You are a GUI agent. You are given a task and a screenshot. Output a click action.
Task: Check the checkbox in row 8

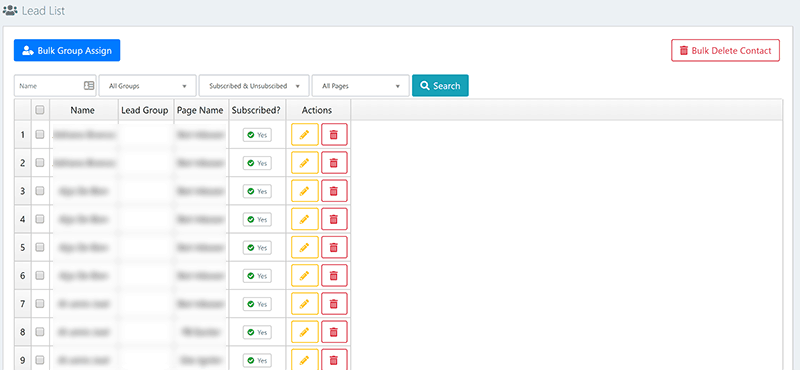click(x=40, y=332)
